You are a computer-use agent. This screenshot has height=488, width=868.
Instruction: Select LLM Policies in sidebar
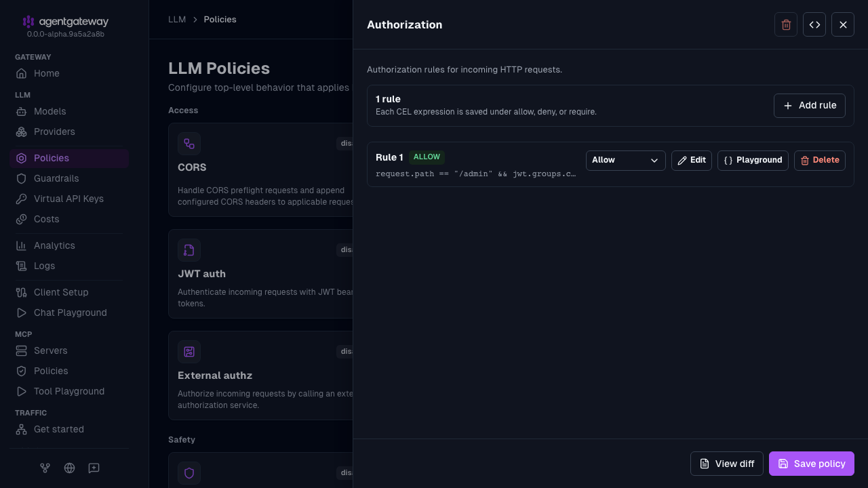(69, 158)
